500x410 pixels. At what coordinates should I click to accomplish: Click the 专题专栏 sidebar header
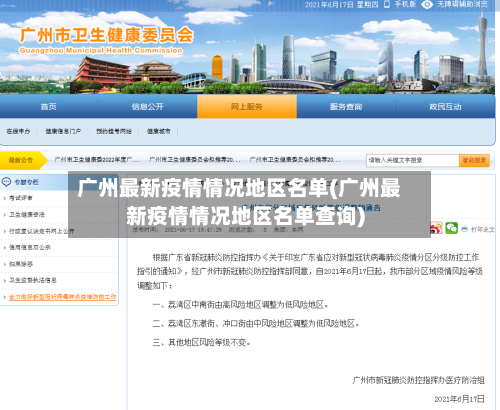[x=26, y=182]
